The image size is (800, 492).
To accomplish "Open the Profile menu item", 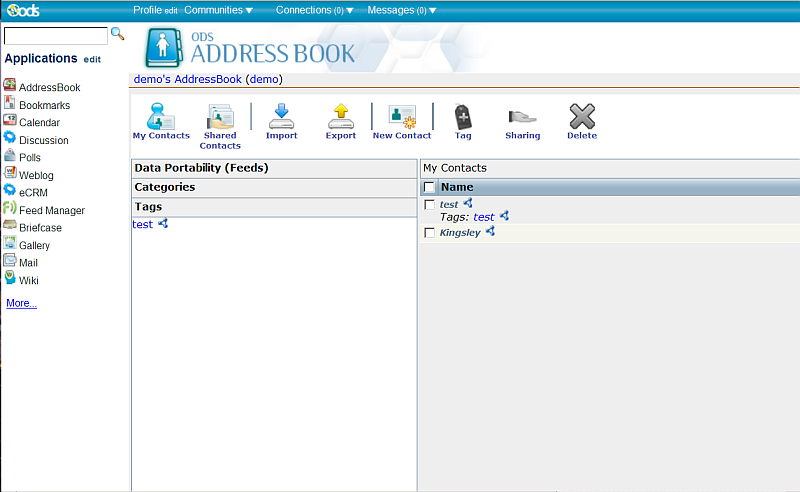I will pyautogui.click(x=147, y=10).
